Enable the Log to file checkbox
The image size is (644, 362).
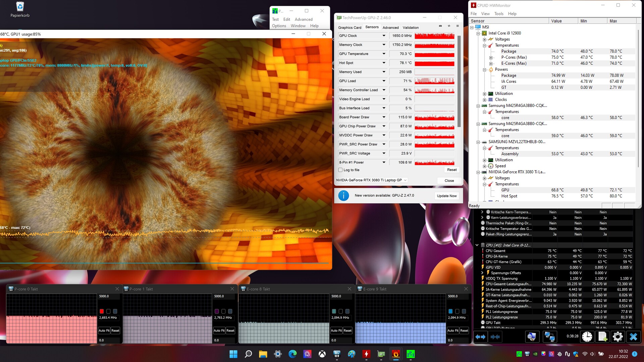click(340, 170)
